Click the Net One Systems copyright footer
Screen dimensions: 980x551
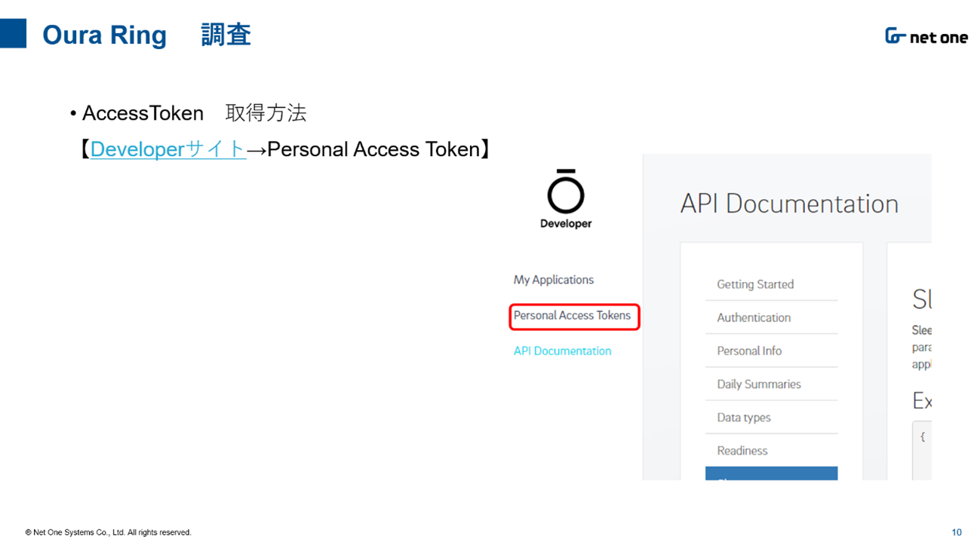(x=108, y=532)
